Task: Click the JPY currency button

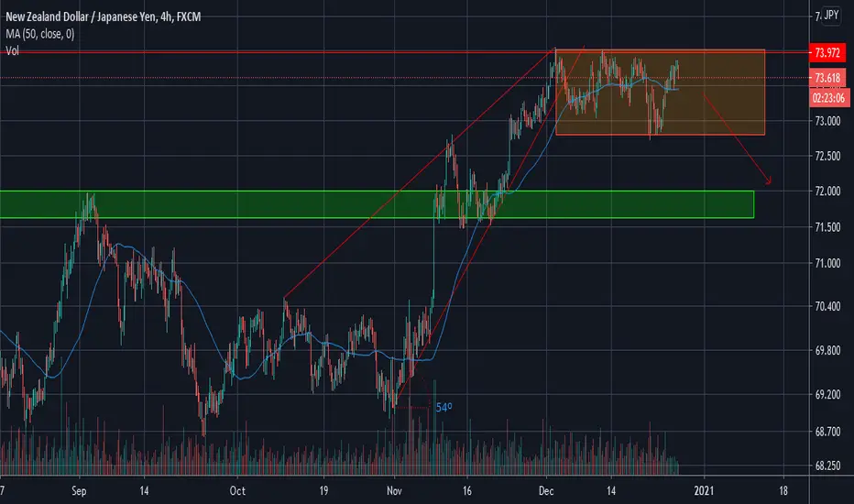Action: (831, 16)
